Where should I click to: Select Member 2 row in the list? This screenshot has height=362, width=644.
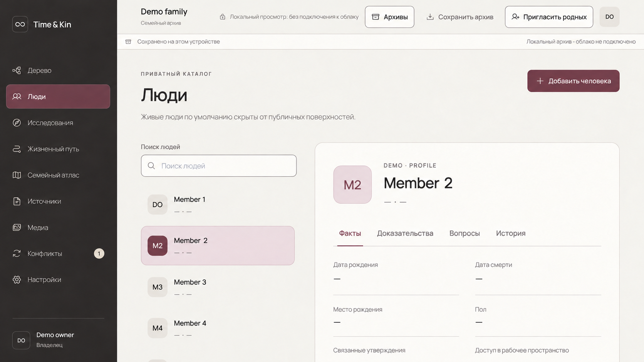[218, 246]
